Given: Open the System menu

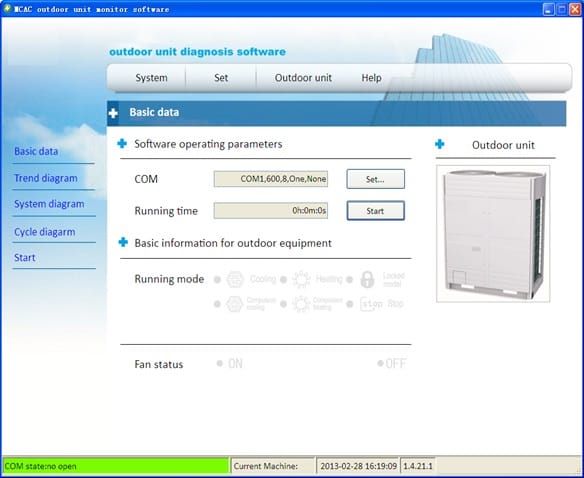Looking at the screenshot, I should (x=151, y=78).
